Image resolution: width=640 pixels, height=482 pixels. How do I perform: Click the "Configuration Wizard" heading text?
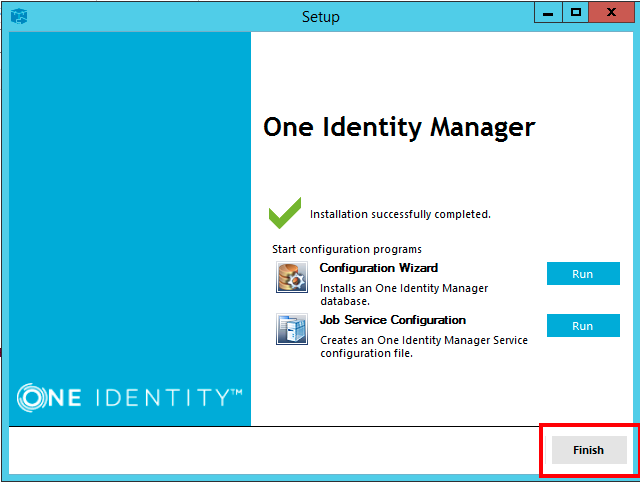tap(378, 268)
